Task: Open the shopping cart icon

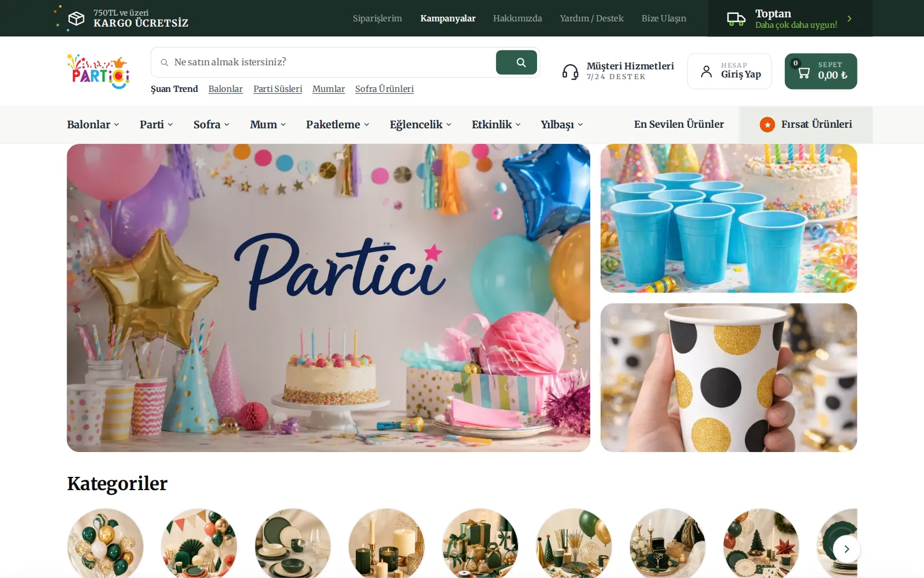Action: coord(803,73)
